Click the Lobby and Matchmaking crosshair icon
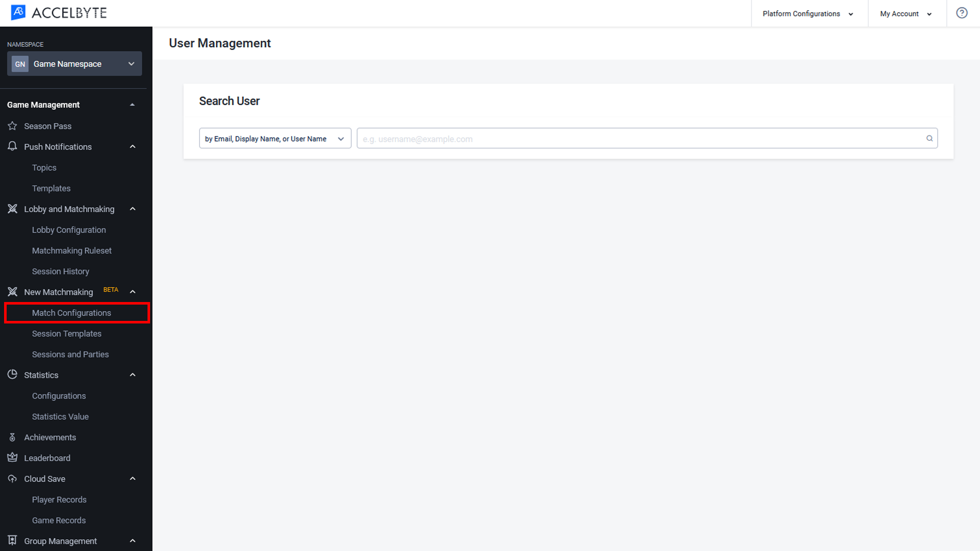 click(11, 209)
